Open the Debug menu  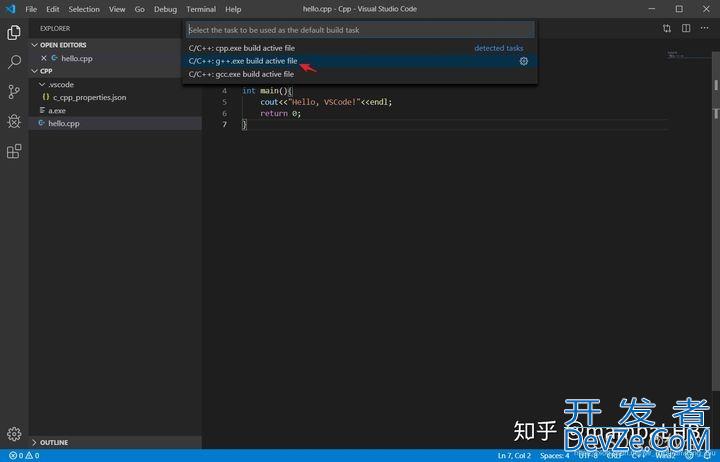click(165, 9)
